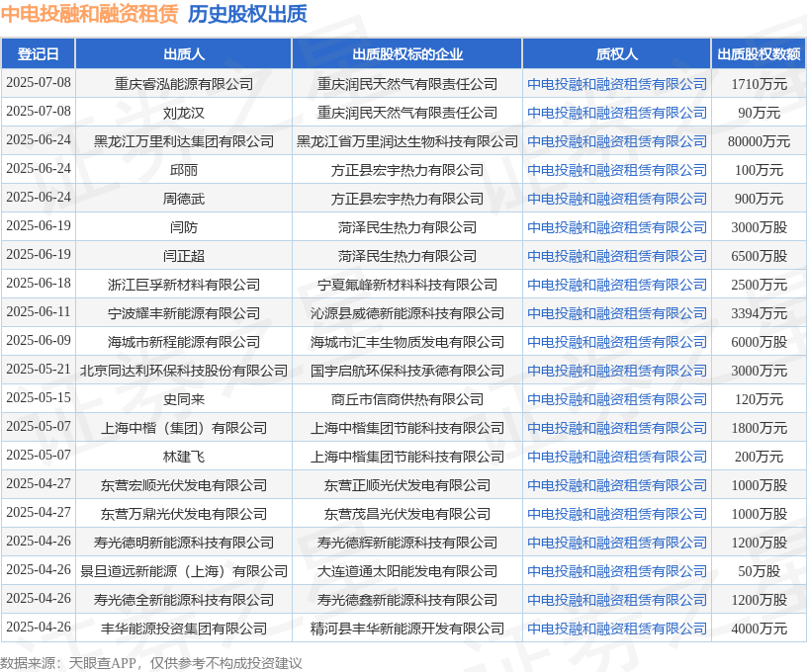Click the pledgor name 周德武
Screen dimensions: 807x672
tap(184, 199)
